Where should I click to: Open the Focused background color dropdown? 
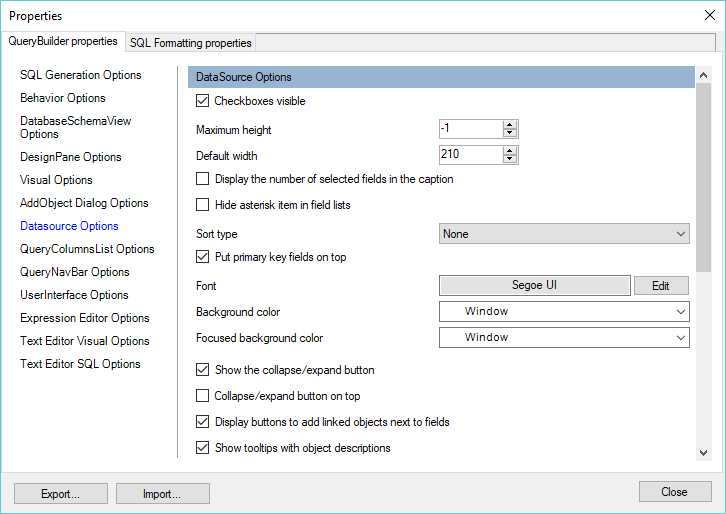tap(564, 338)
